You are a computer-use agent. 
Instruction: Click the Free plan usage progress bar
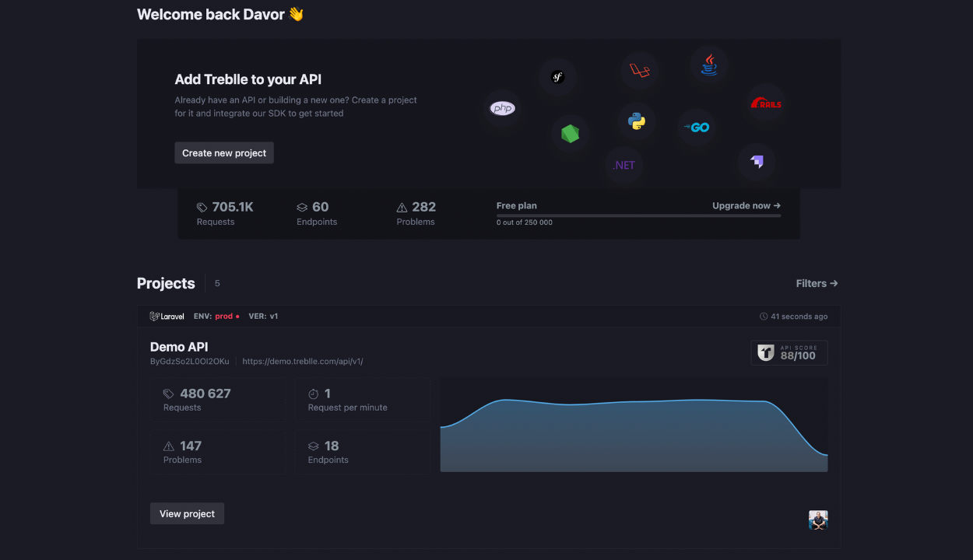point(638,215)
